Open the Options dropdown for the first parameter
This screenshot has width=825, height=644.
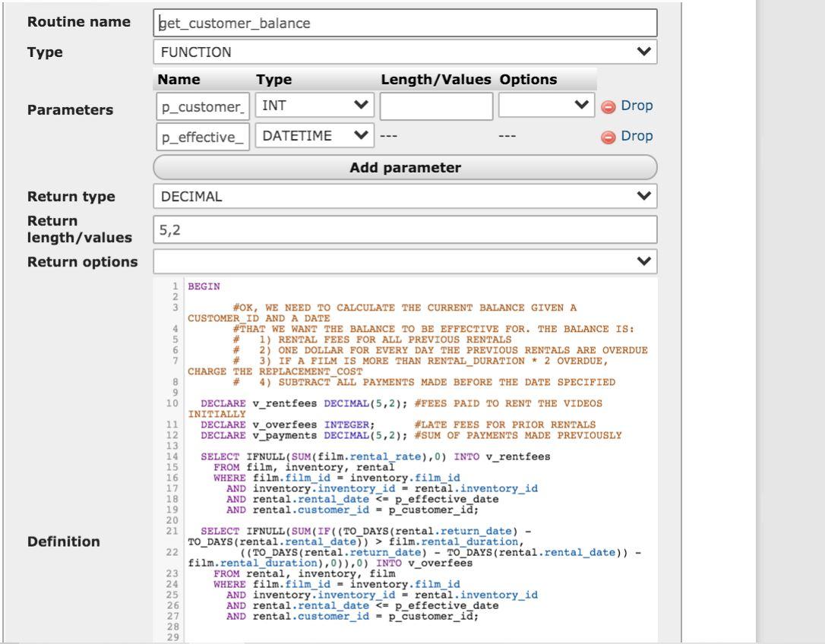pyautogui.click(x=545, y=104)
